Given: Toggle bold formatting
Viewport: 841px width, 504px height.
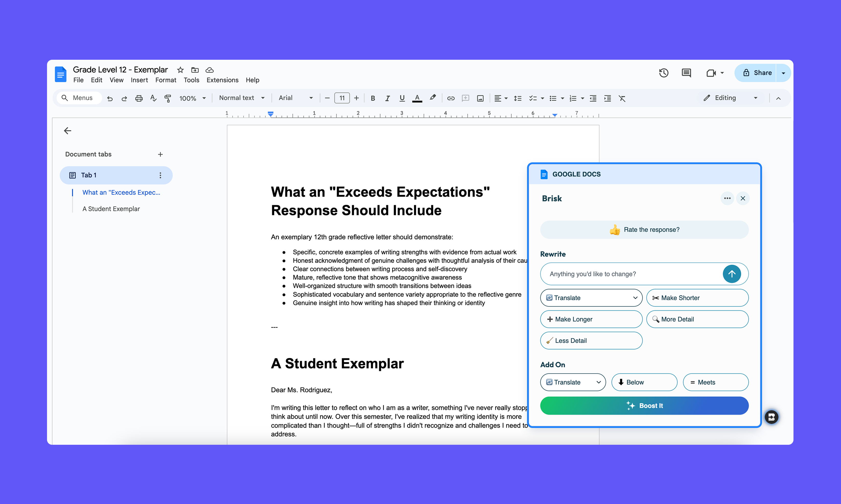Looking at the screenshot, I should point(373,98).
